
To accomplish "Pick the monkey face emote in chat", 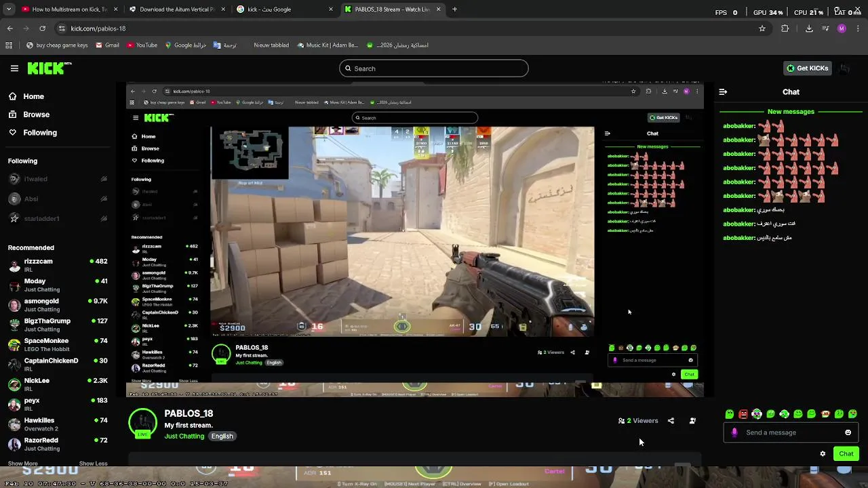I will coord(825,414).
